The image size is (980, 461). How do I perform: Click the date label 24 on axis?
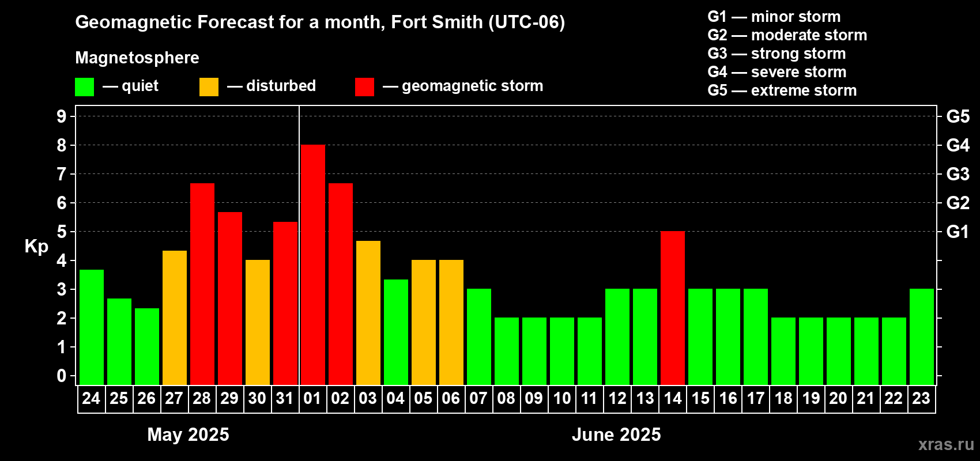[x=91, y=398]
